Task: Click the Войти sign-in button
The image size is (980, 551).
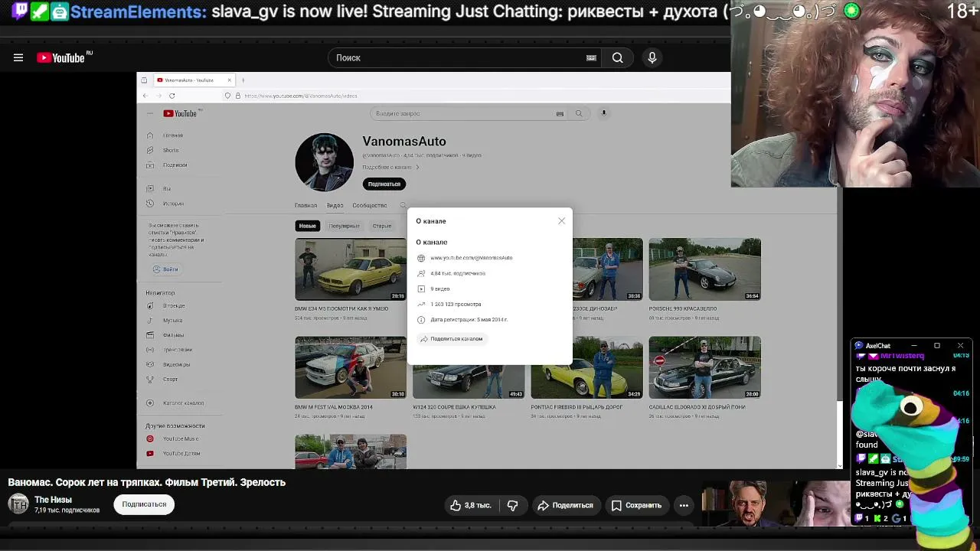Action: tap(165, 269)
